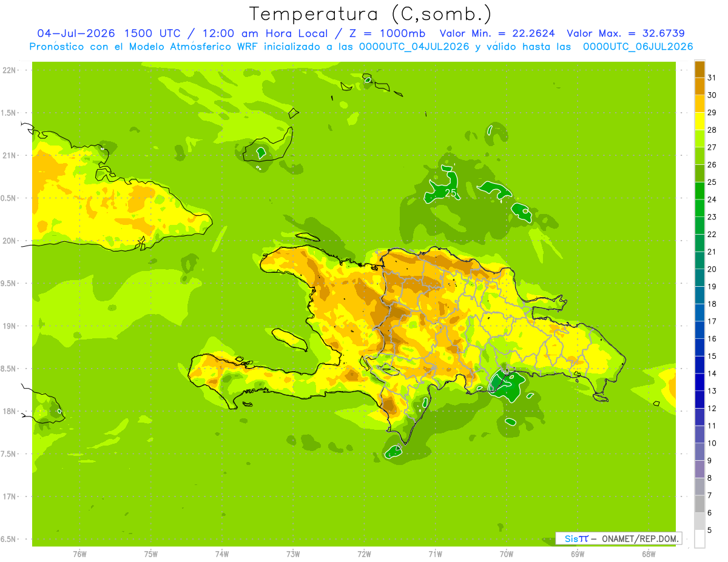Click the legend value "5"
728x562 pixels.
(710, 530)
